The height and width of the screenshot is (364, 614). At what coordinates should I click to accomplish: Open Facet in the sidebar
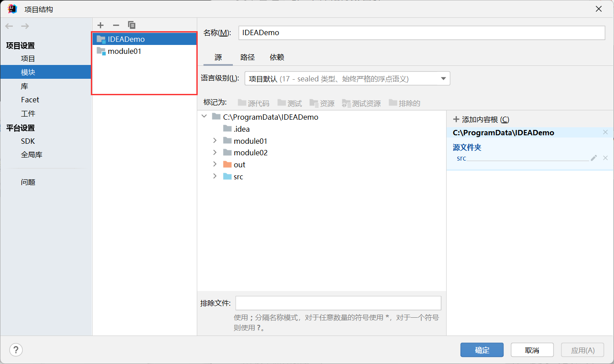coord(30,100)
